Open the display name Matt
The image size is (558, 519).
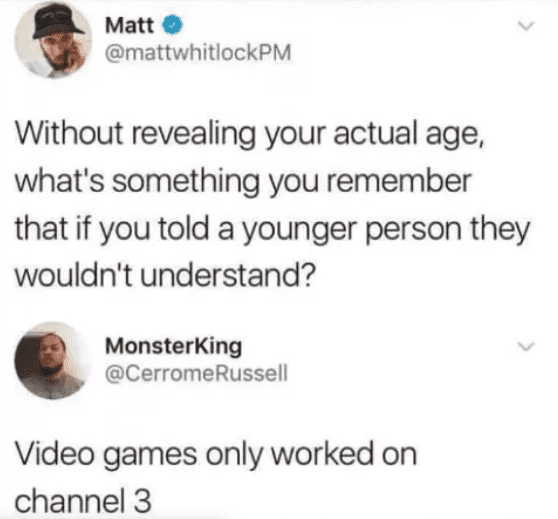pyautogui.click(x=130, y=26)
